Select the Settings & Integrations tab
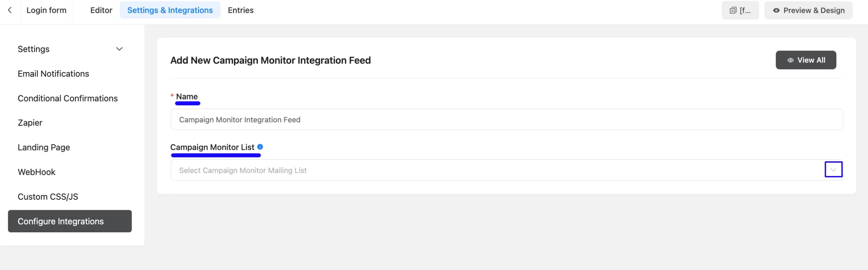The width and height of the screenshot is (868, 270). (x=170, y=10)
